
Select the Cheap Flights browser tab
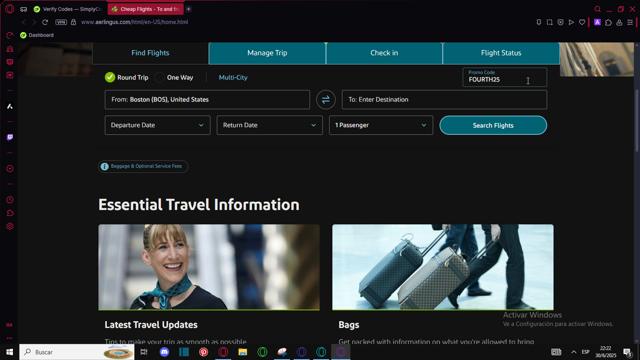coord(146,9)
